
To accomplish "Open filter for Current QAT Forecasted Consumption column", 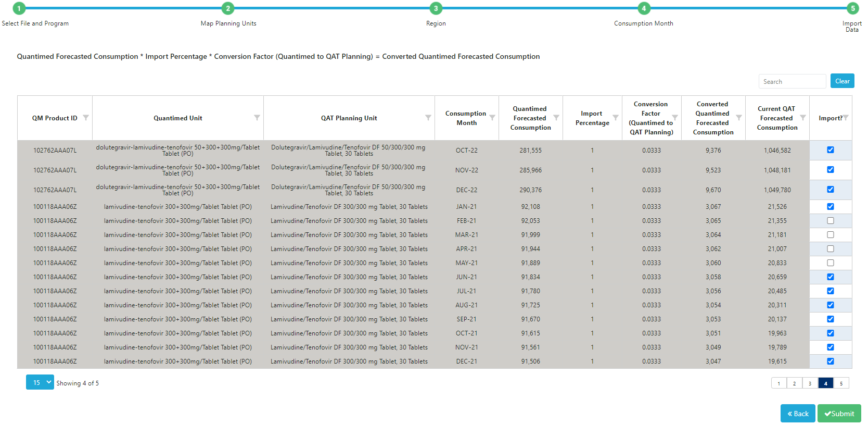I will click(803, 118).
